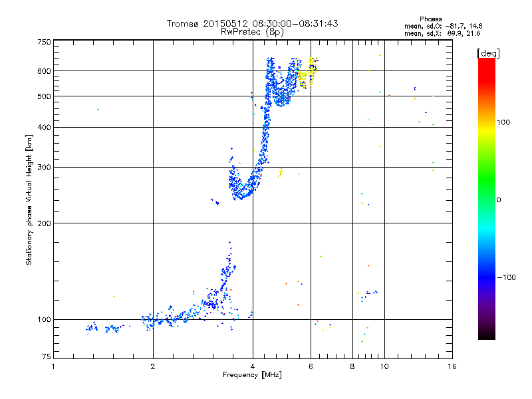Click the [deg] label above the colorbar
Viewport: 532px width, 399px height.
(x=487, y=53)
